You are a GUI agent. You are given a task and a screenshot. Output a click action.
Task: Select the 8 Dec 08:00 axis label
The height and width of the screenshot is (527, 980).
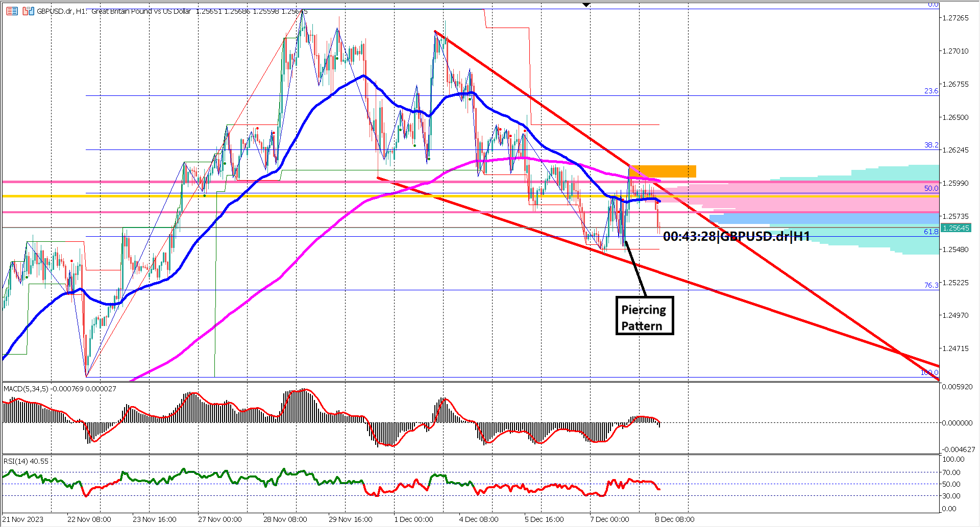(x=675, y=519)
